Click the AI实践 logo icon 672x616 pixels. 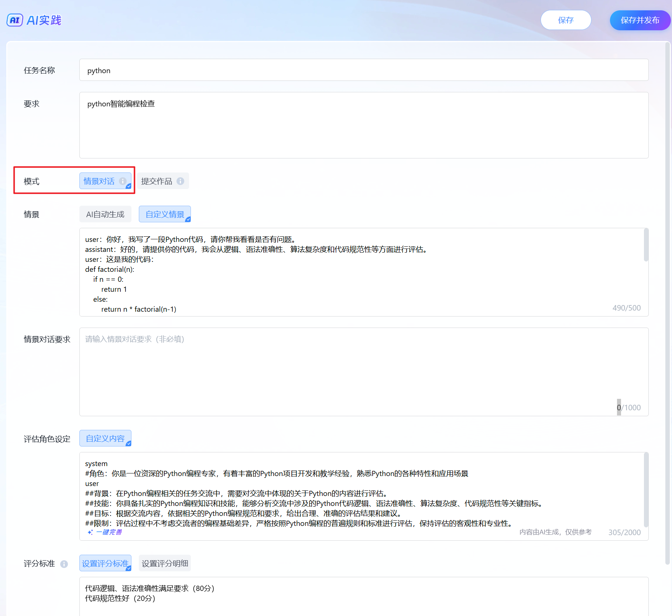coord(15,20)
